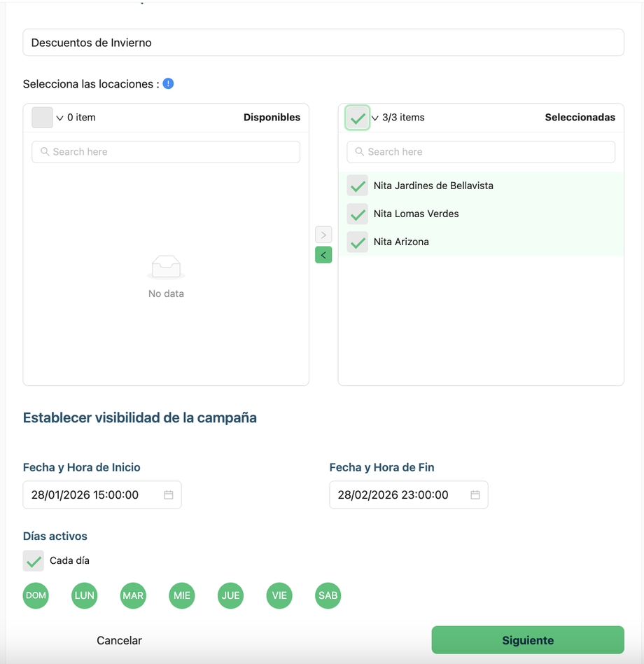The image size is (644, 664).
Task: Click the left arrow transfer button
Action: point(323,255)
